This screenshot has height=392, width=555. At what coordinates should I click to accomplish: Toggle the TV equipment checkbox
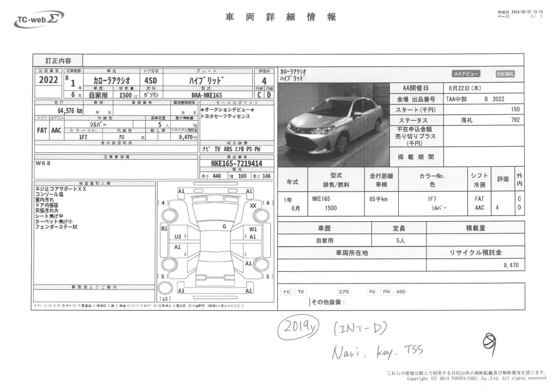click(301, 292)
